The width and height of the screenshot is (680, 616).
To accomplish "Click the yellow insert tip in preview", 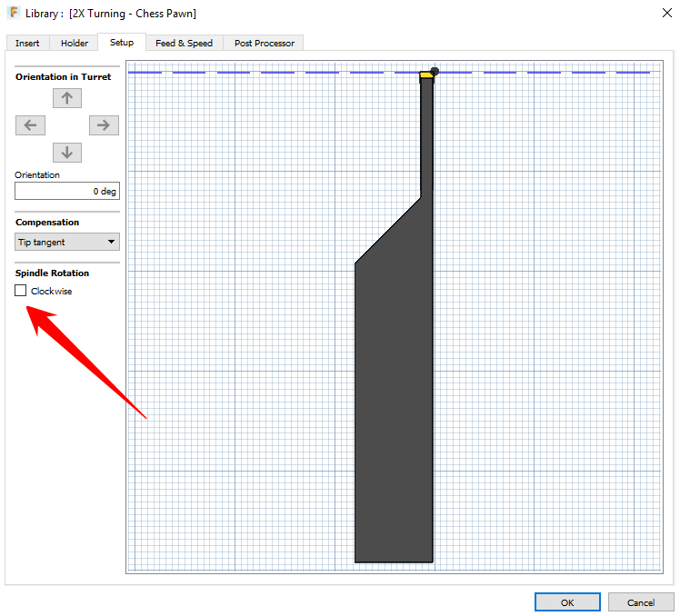I will (425, 75).
